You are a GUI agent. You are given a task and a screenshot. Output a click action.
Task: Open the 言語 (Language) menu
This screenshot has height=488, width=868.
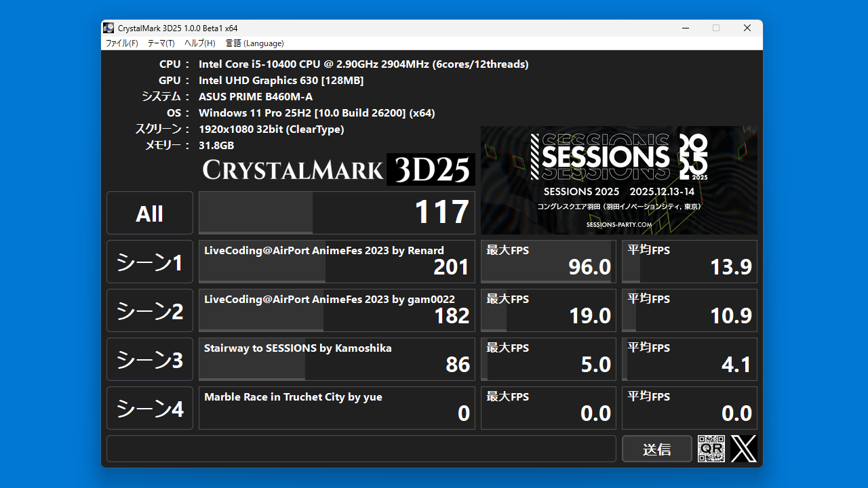[254, 43]
